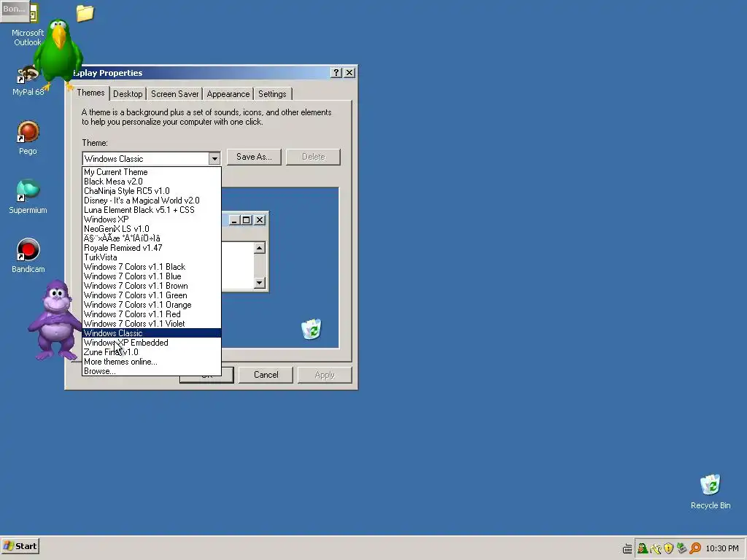This screenshot has height=560, width=747.
Task: Select the Pego desktop shortcut
Action: [28, 138]
